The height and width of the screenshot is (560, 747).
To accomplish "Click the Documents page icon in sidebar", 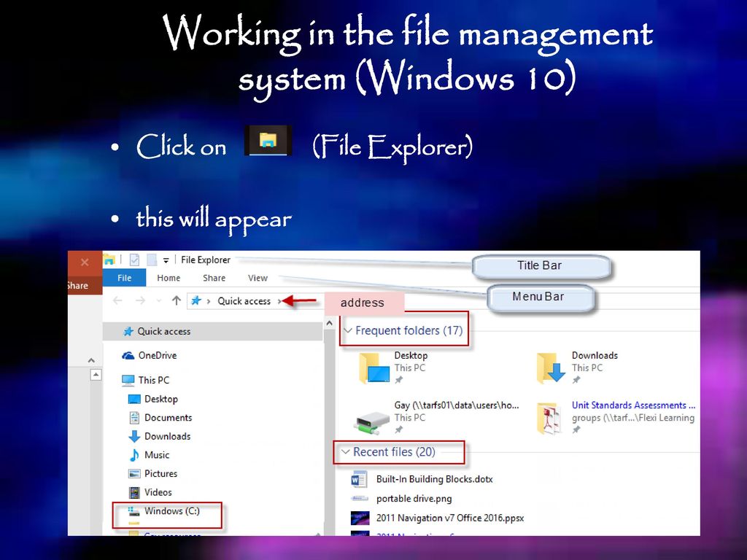I will click(135, 418).
